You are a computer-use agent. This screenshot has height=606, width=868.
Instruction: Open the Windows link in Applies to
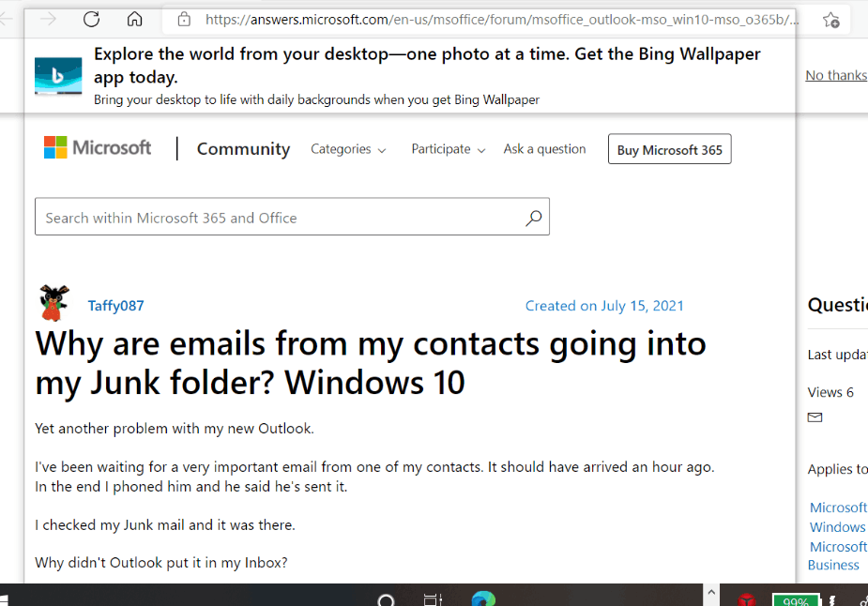click(837, 527)
